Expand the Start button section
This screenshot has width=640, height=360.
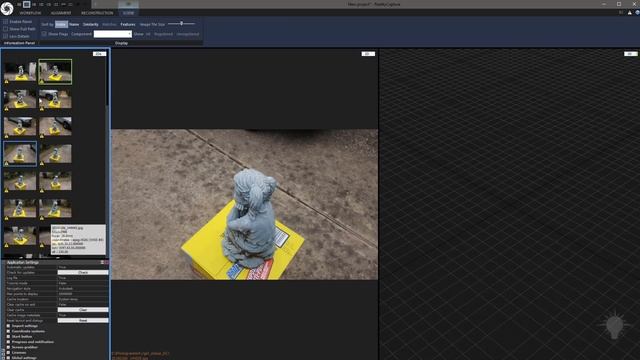8,337
